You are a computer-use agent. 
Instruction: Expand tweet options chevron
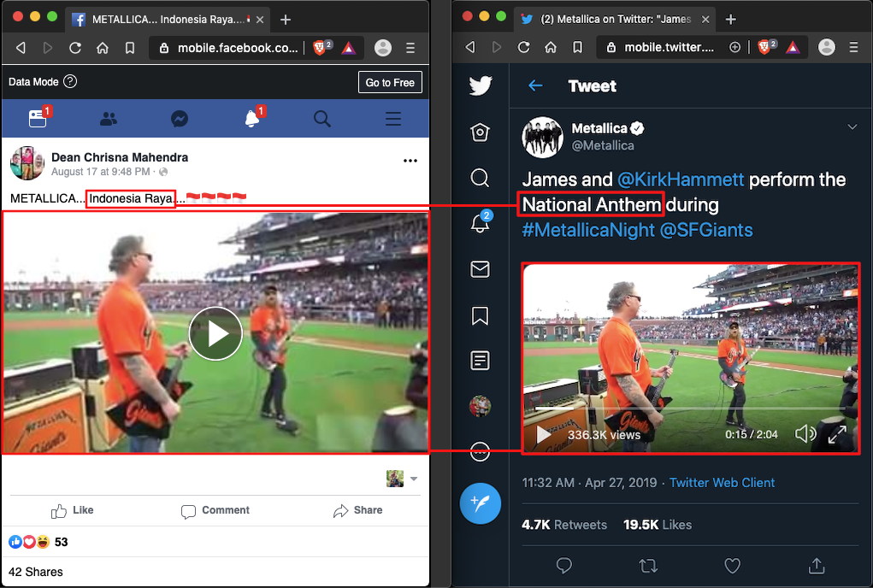[x=852, y=126]
